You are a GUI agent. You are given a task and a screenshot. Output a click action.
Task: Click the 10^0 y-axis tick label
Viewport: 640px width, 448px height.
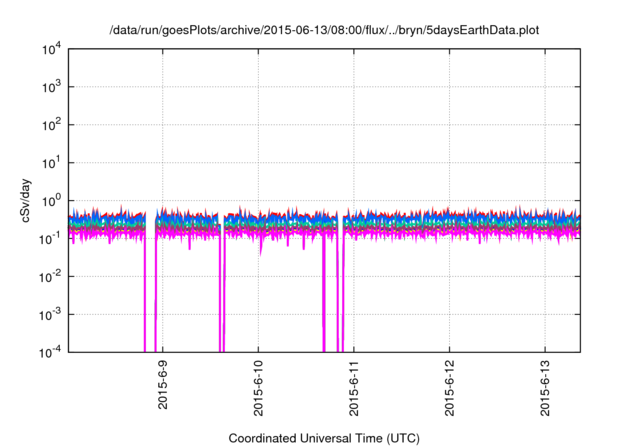[x=52, y=201]
